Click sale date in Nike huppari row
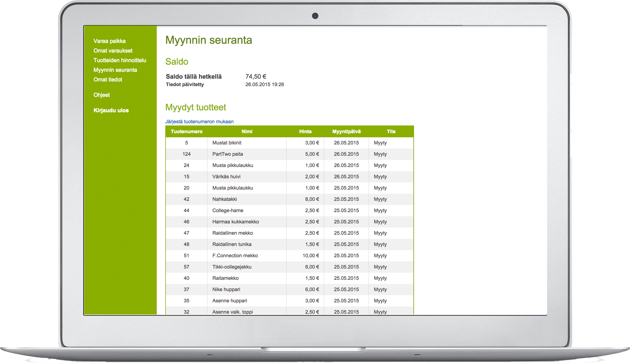 tap(346, 289)
